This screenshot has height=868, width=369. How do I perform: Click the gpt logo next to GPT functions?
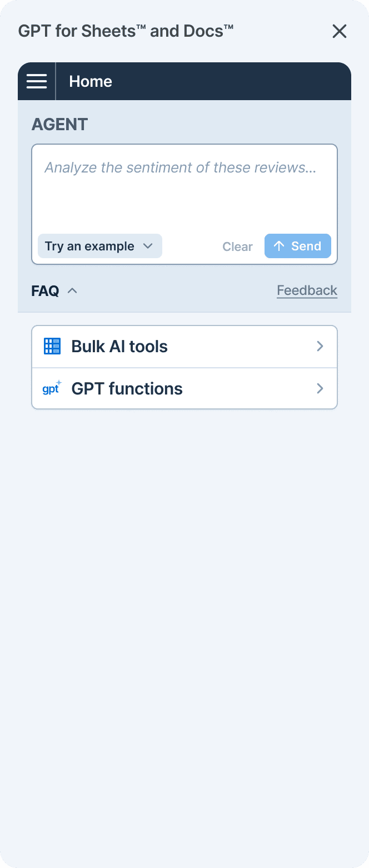[x=51, y=388]
